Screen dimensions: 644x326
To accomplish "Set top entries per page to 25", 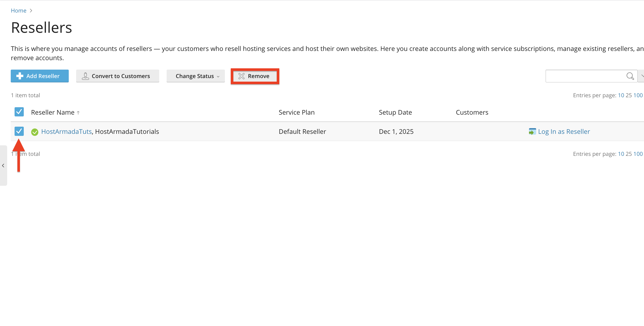I will coord(629,95).
